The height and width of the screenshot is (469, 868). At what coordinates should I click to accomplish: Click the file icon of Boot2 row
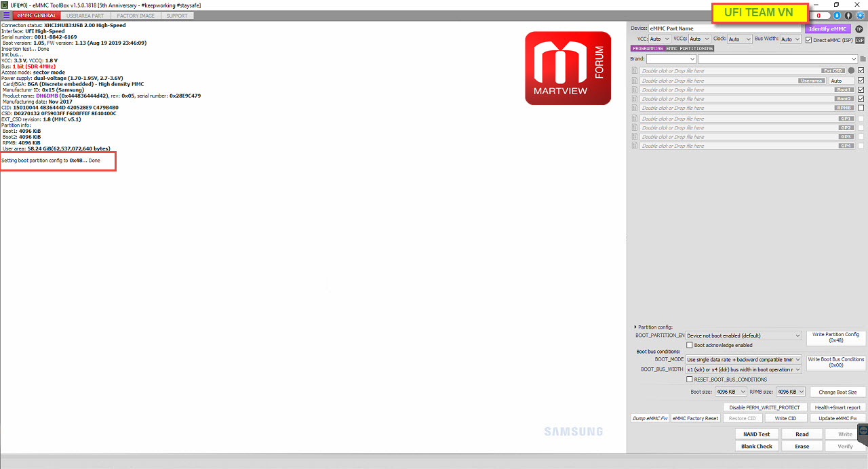pos(635,99)
